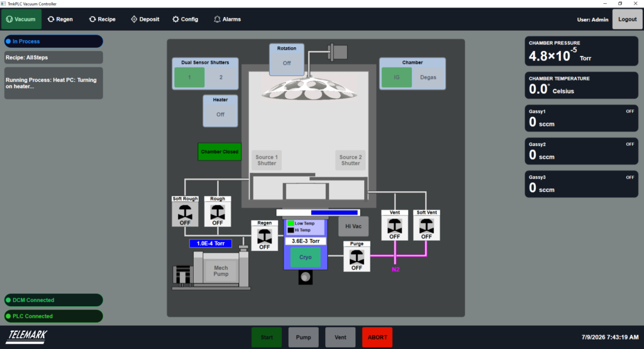
Task: Toggle the Cryo pump button
Action: [x=305, y=257]
